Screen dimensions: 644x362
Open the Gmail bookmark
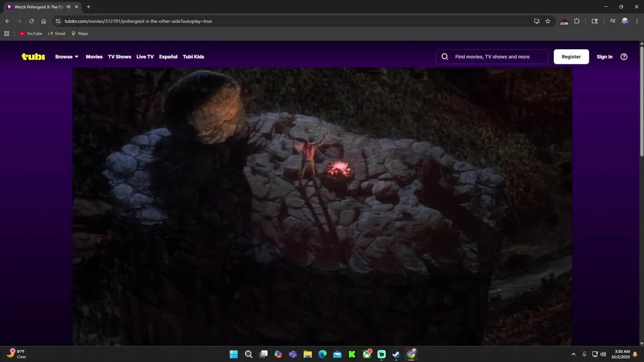coord(56,34)
